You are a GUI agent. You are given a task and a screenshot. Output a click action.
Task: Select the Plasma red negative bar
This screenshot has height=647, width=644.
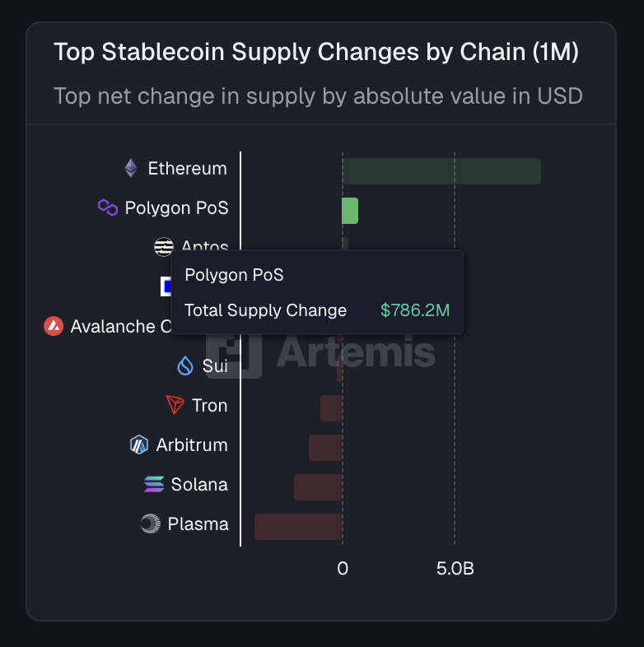click(298, 527)
